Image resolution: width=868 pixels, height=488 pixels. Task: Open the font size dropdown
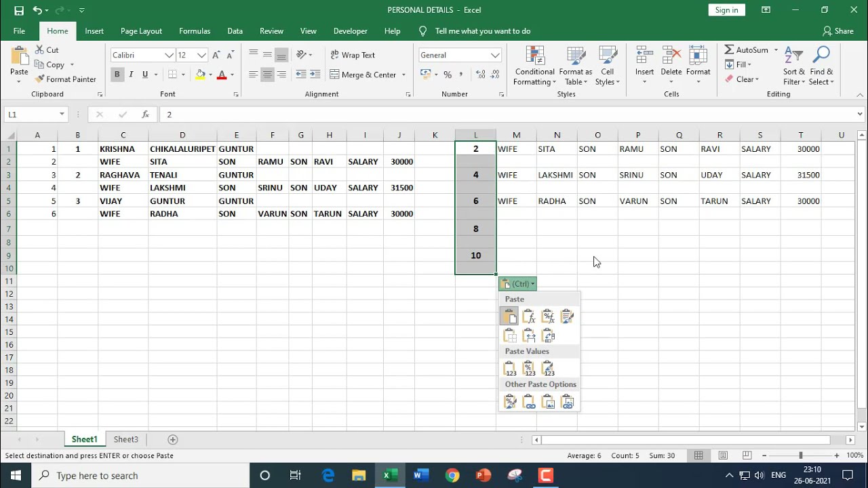pyautogui.click(x=201, y=55)
